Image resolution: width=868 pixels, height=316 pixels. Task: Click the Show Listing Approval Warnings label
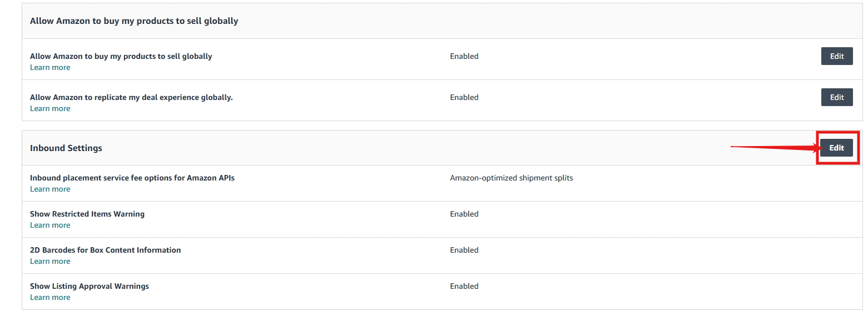point(90,286)
